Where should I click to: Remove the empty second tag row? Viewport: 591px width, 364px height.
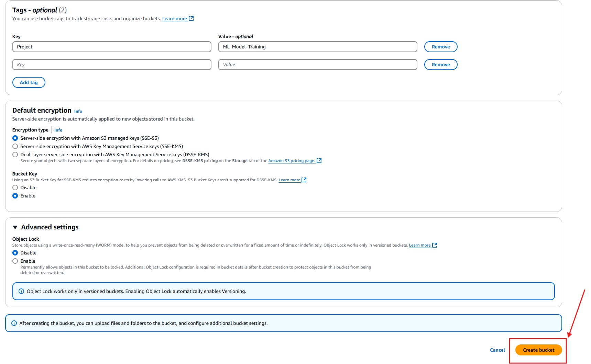pos(440,65)
